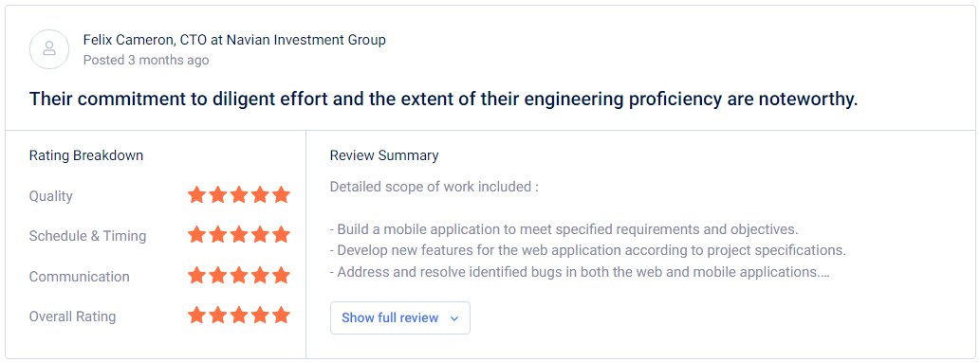980x362 pixels.
Task: Click the fifth star in Communication rating
Action: (281, 275)
